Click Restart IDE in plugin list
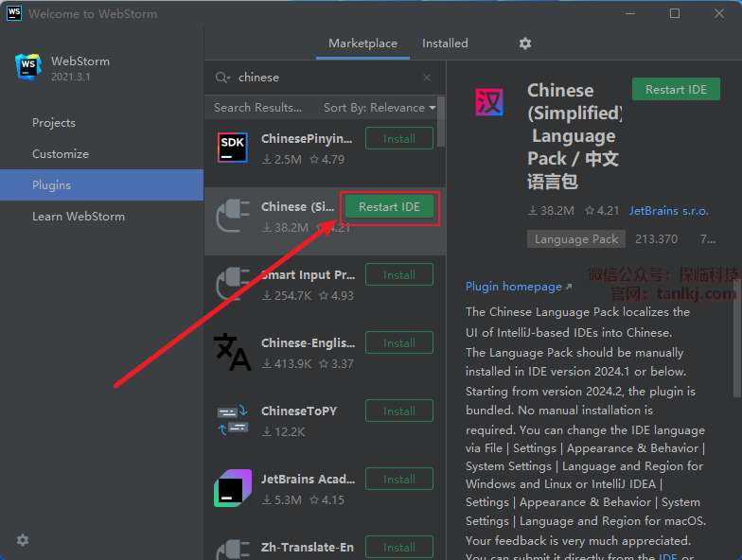 [389, 206]
